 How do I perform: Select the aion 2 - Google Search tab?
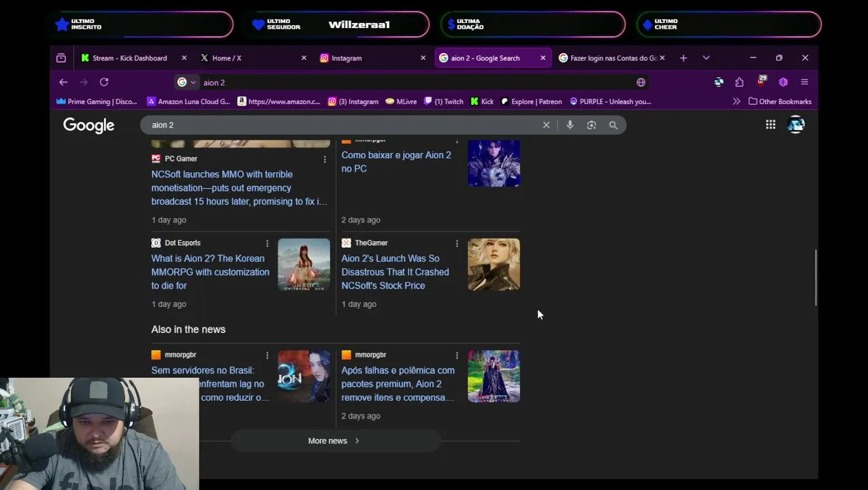pos(492,58)
